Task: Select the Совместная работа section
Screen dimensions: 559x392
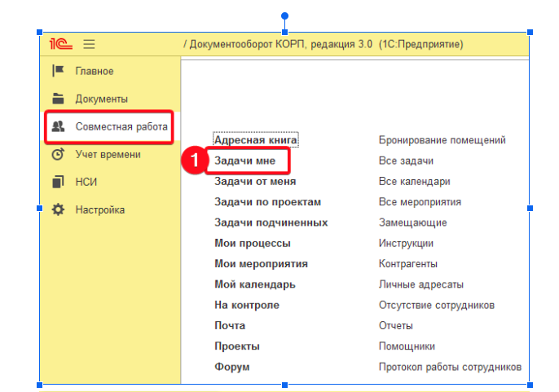Action: point(121,126)
